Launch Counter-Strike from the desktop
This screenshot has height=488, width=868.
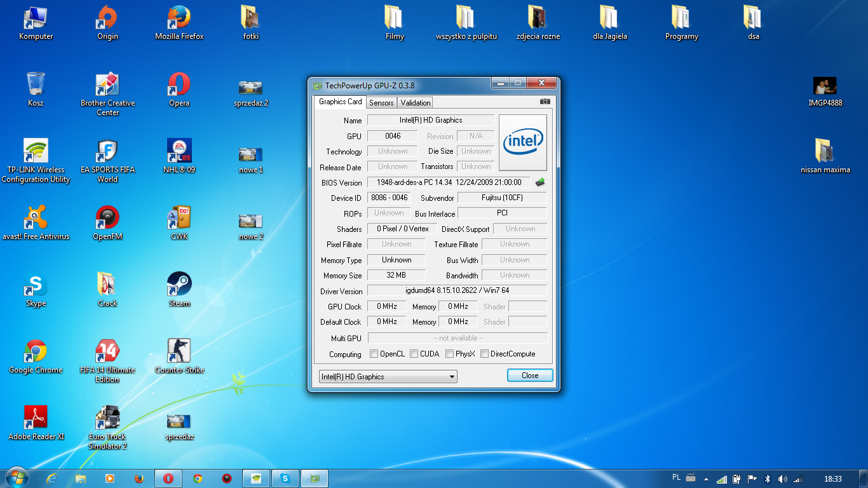(179, 356)
